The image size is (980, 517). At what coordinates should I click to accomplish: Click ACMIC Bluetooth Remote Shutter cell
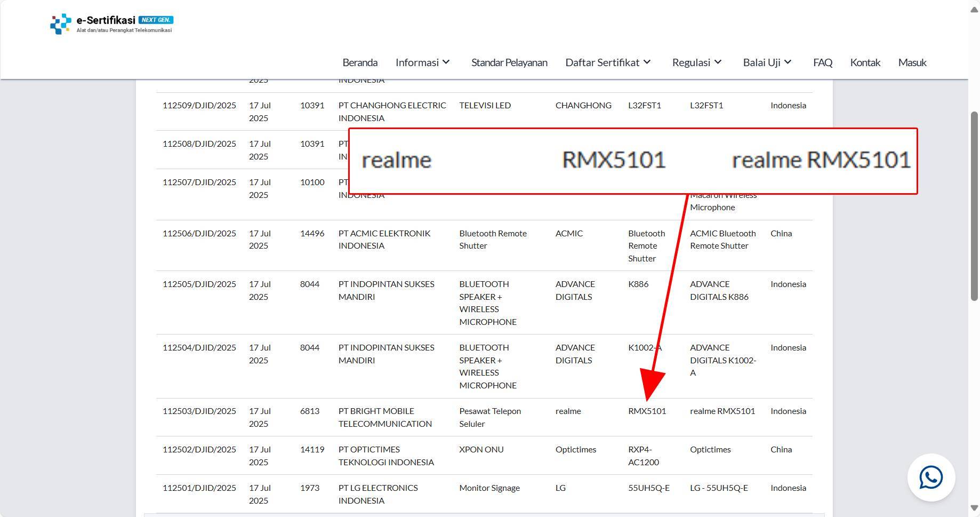[723, 240]
